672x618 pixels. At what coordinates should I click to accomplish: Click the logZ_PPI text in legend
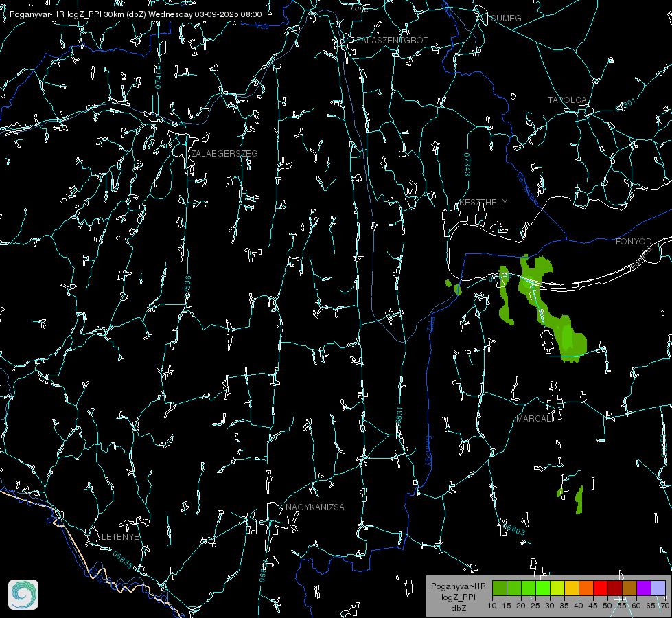point(458,597)
